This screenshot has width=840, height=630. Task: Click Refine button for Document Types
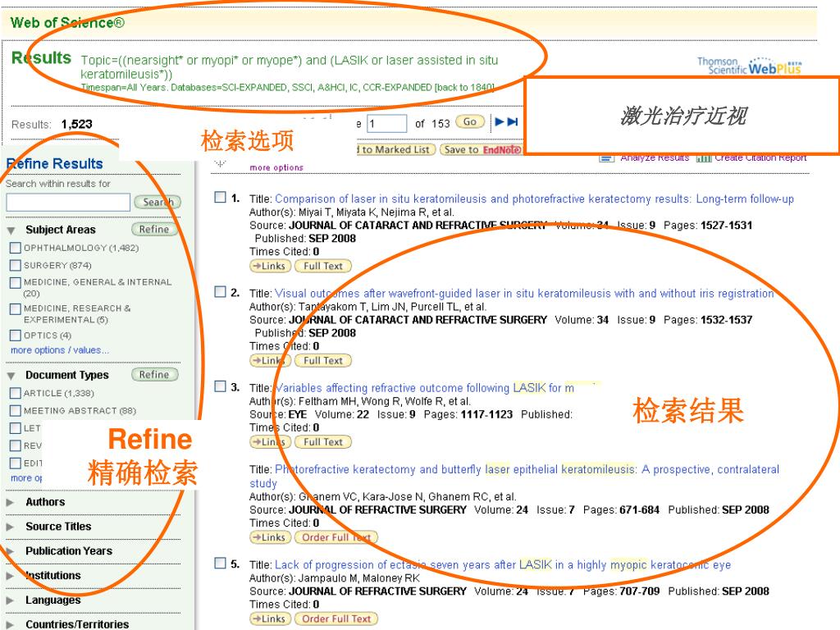154,375
